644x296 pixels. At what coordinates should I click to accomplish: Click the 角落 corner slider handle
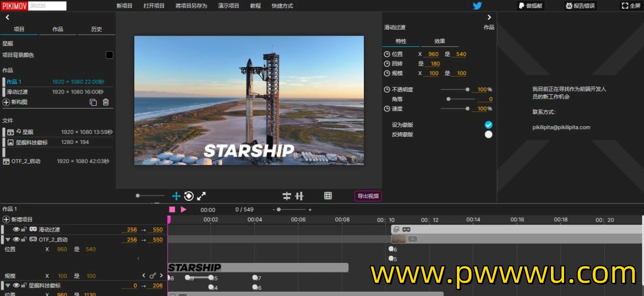[x=448, y=99]
